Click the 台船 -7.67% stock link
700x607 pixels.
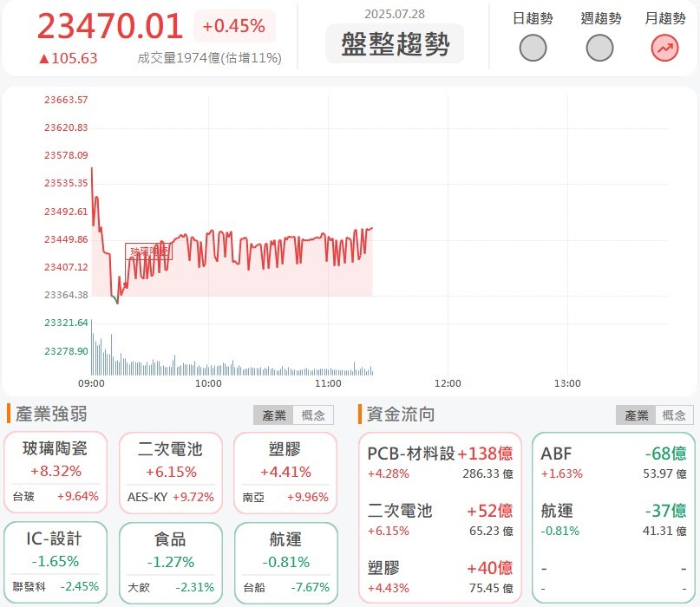286,587
